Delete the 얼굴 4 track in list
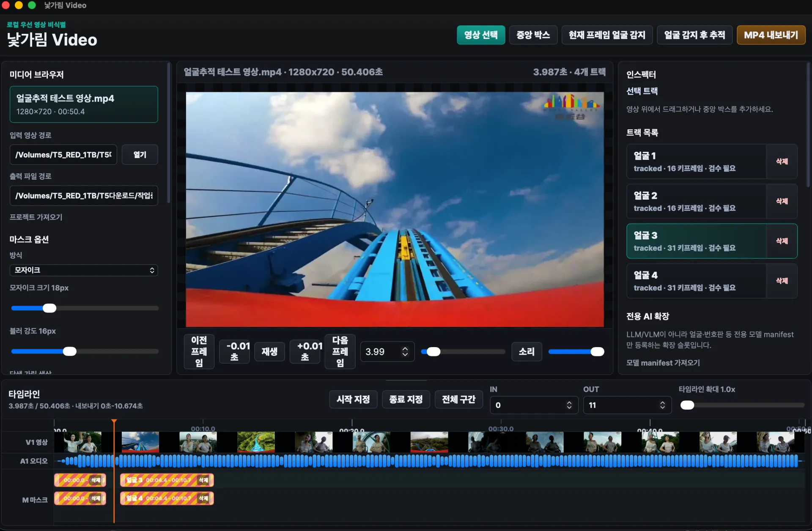812x531 pixels. pos(782,281)
